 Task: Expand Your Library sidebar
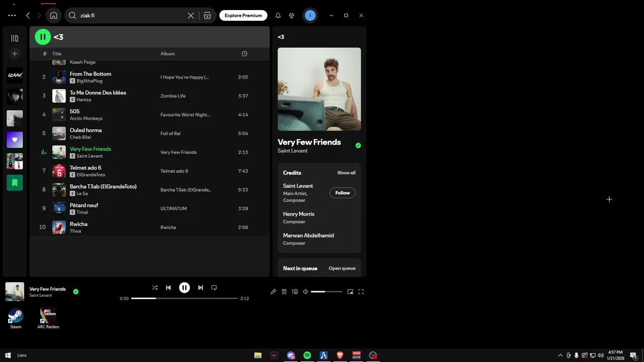(x=15, y=38)
